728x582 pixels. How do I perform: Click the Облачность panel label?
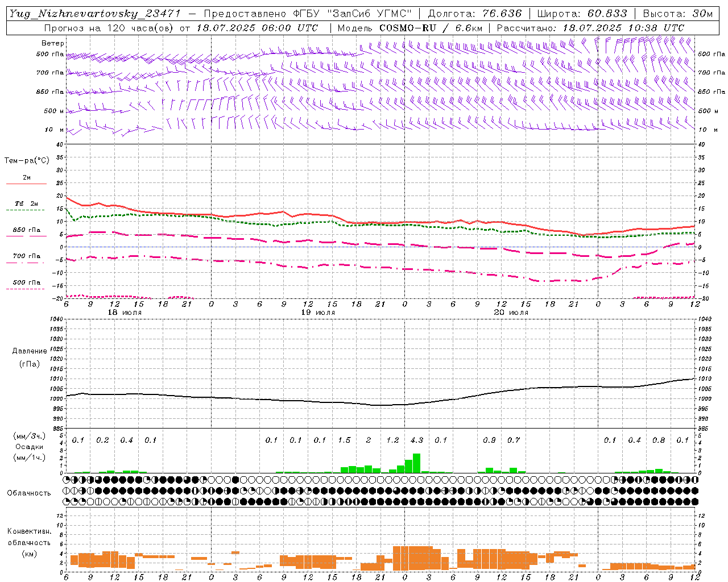pyautogui.click(x=29, y=493)
